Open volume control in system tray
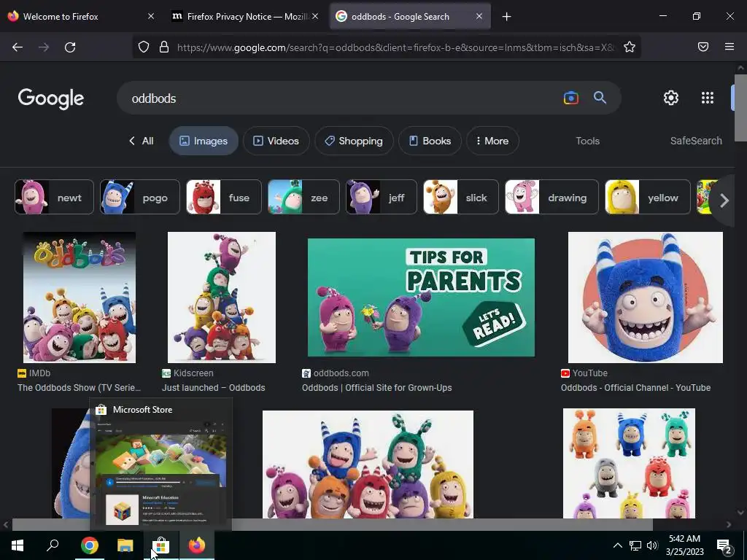Image resolution: width=747 pixels, height=560 pixels. 652,545
